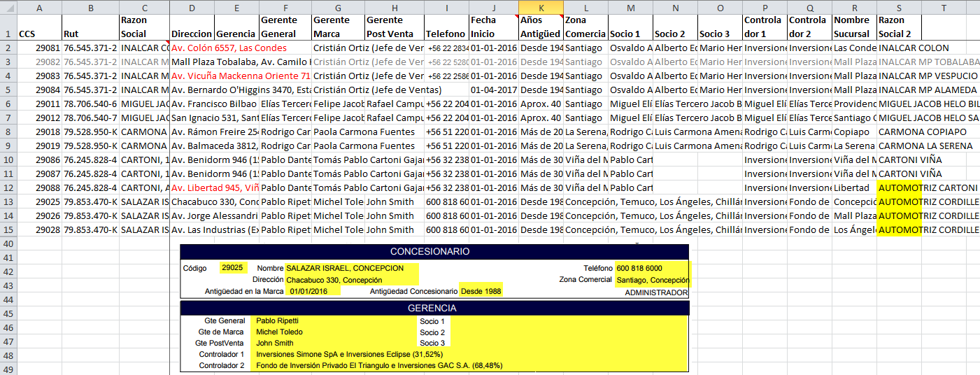
Task: Click the yellow Código field 29025
Action: 232,268
